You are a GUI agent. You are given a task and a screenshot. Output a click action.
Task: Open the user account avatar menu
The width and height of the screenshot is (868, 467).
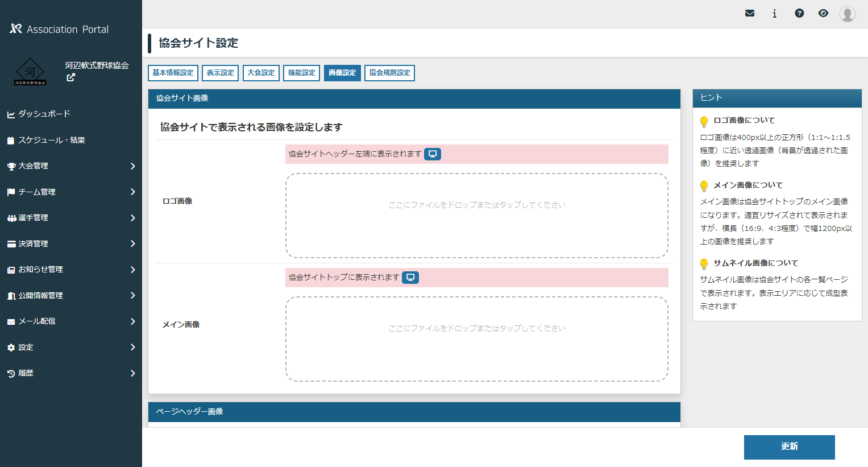tap(847, 14)
